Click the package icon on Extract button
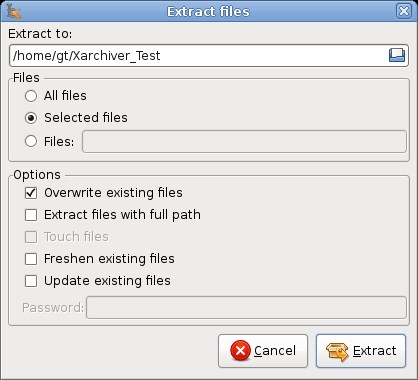Screen dimensions: 418x380 [338, 352]
